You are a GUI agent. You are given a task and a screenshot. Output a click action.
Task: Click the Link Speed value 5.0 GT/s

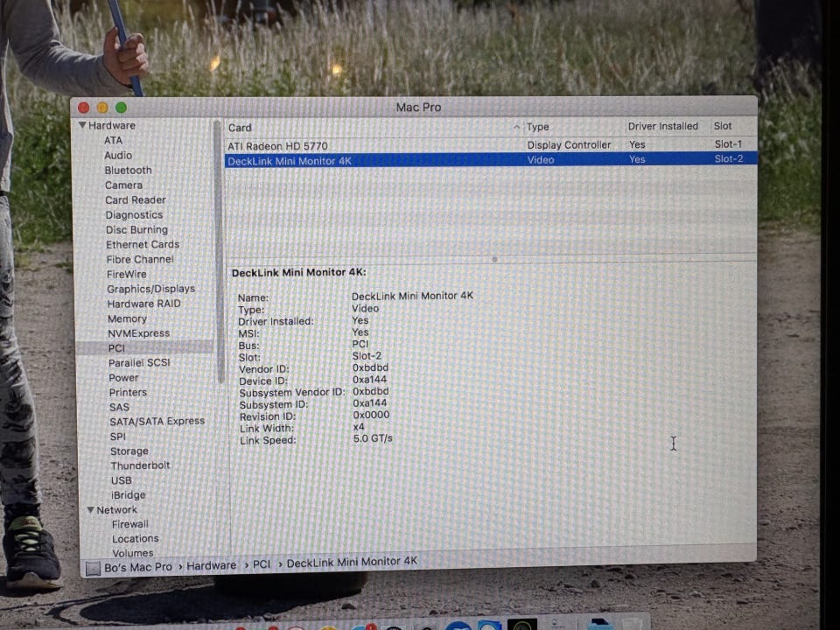pyautogui.click(x=373, y=438)
